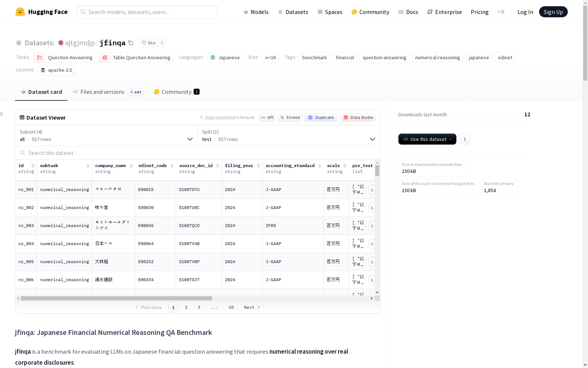Open the Files and versions tab
The height and width of the screenshot is (368, 588).
(108, 92)
